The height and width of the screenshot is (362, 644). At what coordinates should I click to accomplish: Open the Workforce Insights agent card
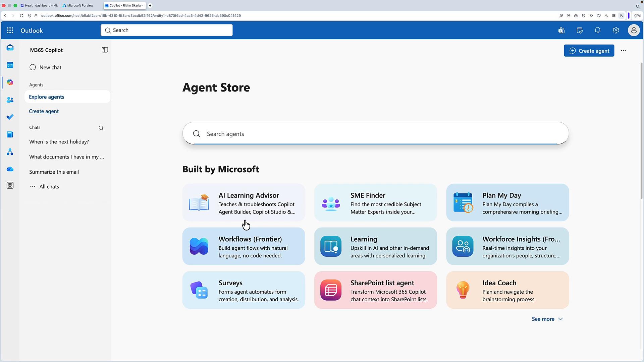pyautogui.click(x=507, y=246)
